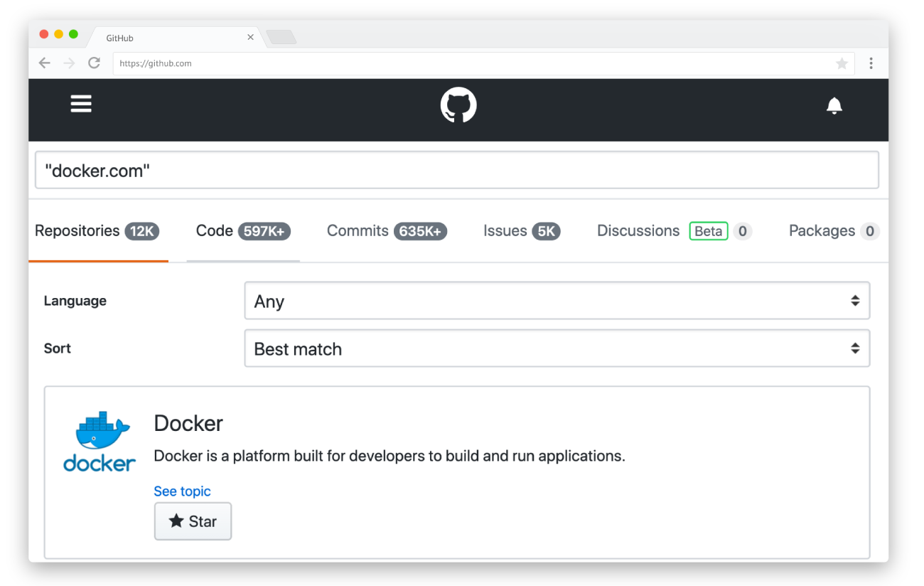Screen dimensions: 924x586
Task: Open the browser options three-dot icon
Action: tap(871, 63)
